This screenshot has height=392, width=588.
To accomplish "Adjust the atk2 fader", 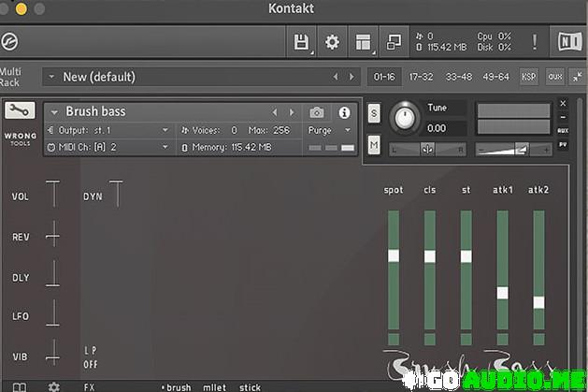I will 538,302.
